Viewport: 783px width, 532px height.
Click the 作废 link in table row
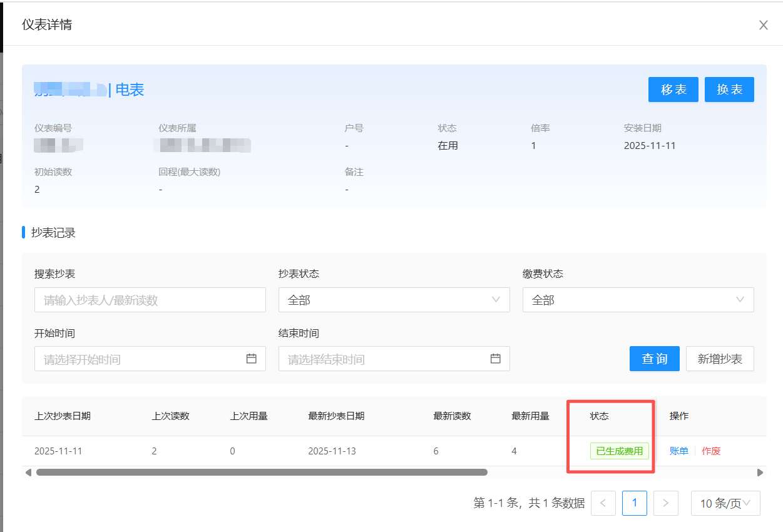(711, 451)
